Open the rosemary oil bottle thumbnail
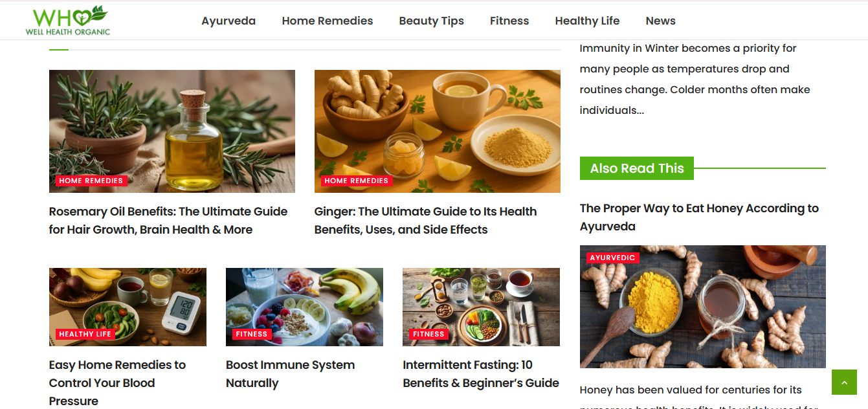The width and height of the screenshot is (868, 409). pos(172,131)
